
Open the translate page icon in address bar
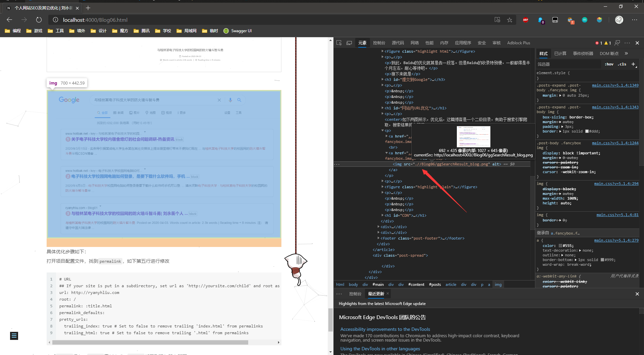tap(497, 20)
